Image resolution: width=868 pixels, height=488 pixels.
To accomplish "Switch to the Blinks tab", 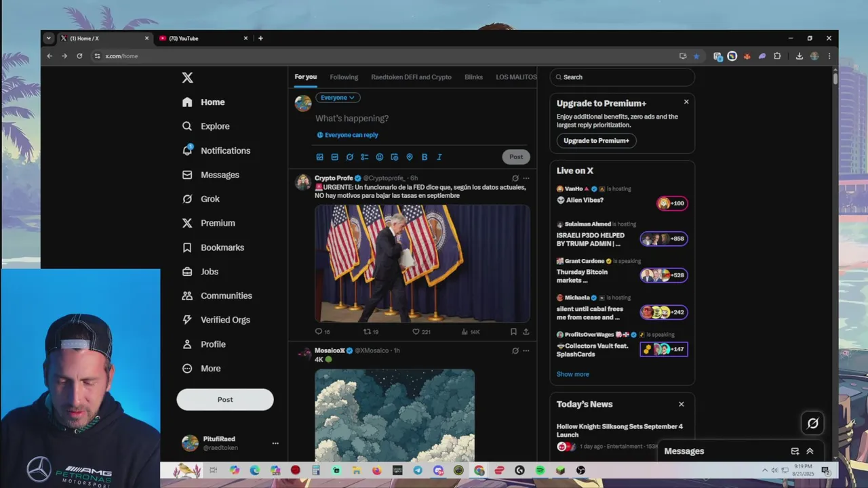I will [473, 77].
